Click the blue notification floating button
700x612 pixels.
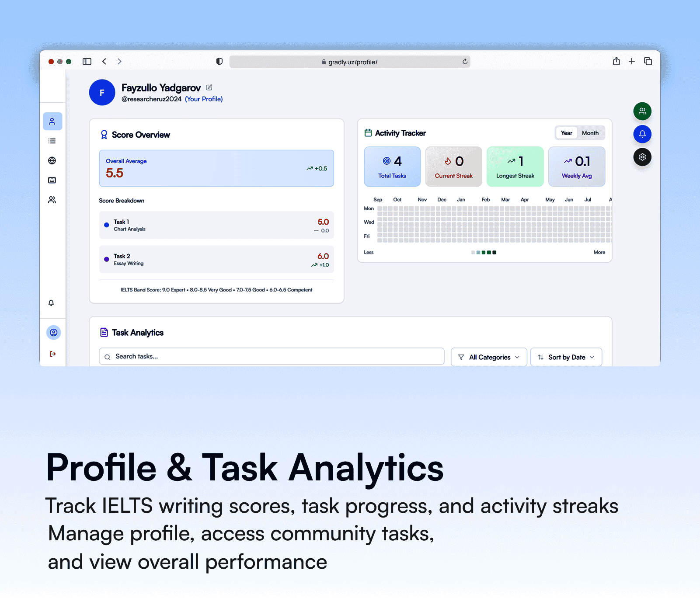(x=642, y=134)
